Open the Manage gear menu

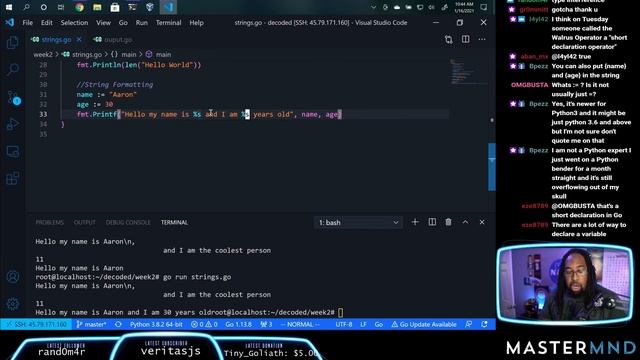click(13, 304)
